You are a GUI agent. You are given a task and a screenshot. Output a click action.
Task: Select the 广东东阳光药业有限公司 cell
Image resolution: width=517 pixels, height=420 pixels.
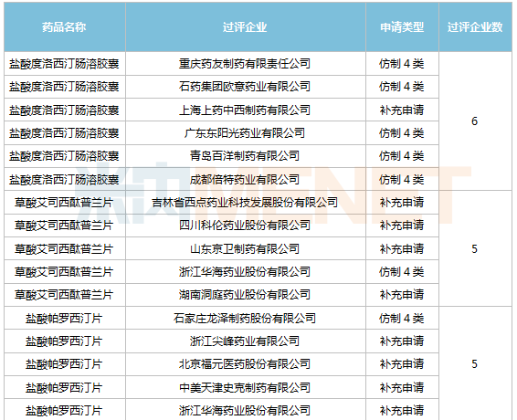246,133
